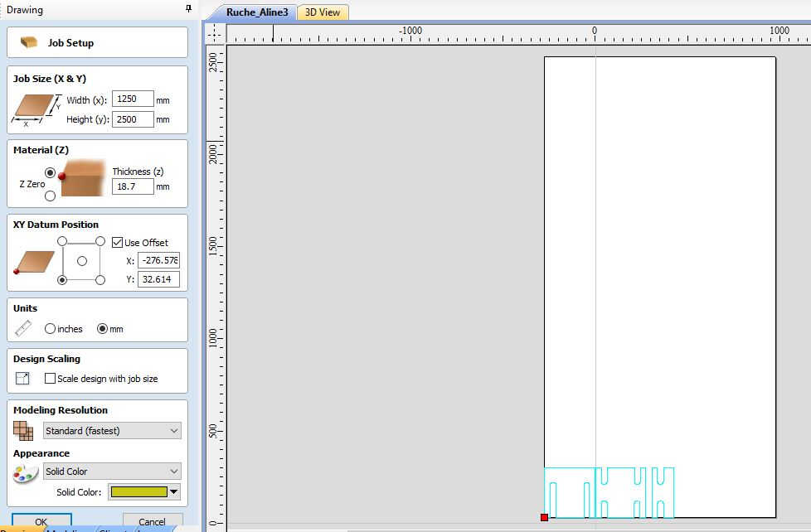
Task: Click the Height (y) input field
Action: (x=133, y=119)
